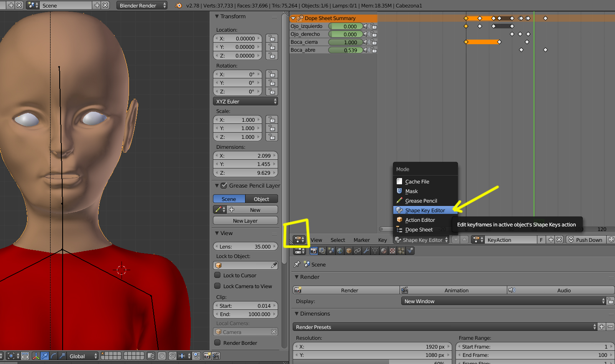Open the Blender Render engine dropdown
Screen dimensions: 615x364
[x=141, y=5]
